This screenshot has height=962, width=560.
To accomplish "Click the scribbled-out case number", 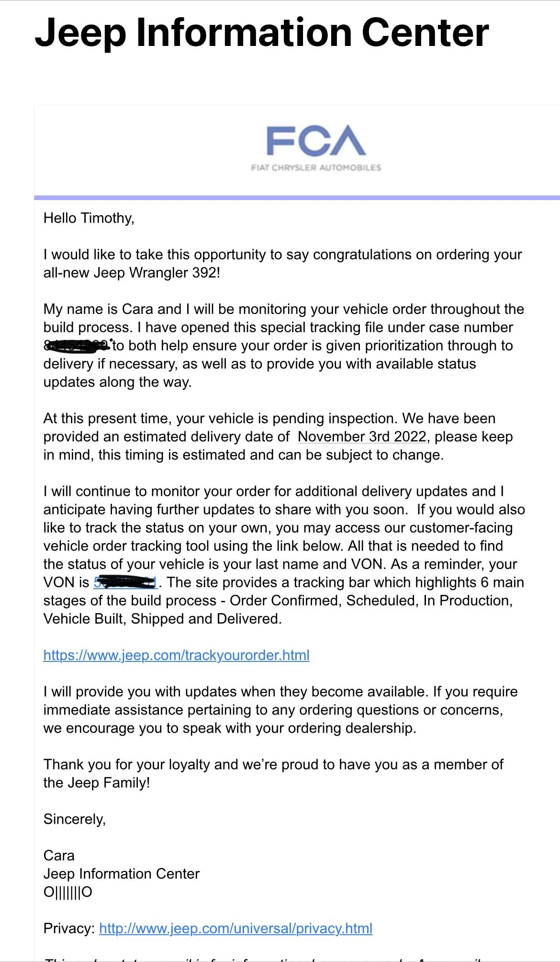I will tap(77, 345).
